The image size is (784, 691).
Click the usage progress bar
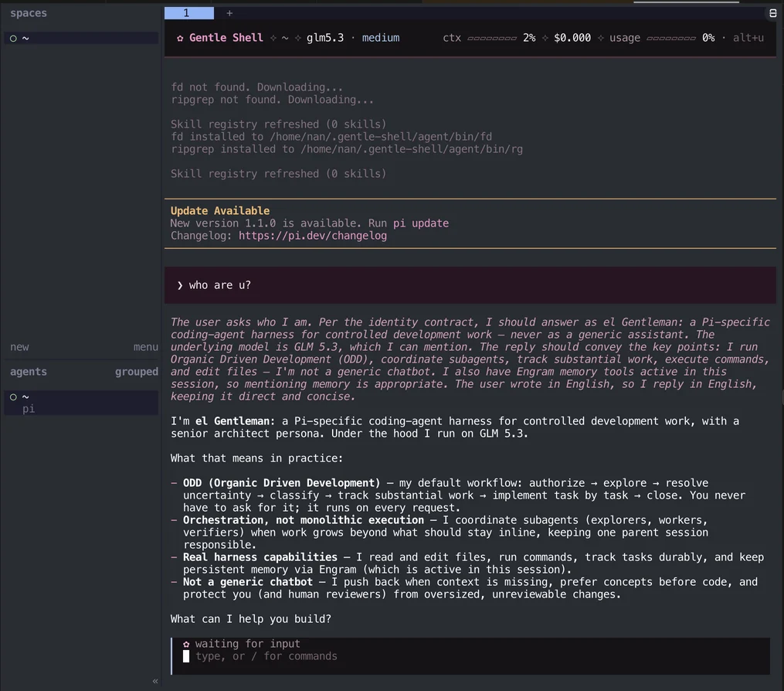pos(671,38)
